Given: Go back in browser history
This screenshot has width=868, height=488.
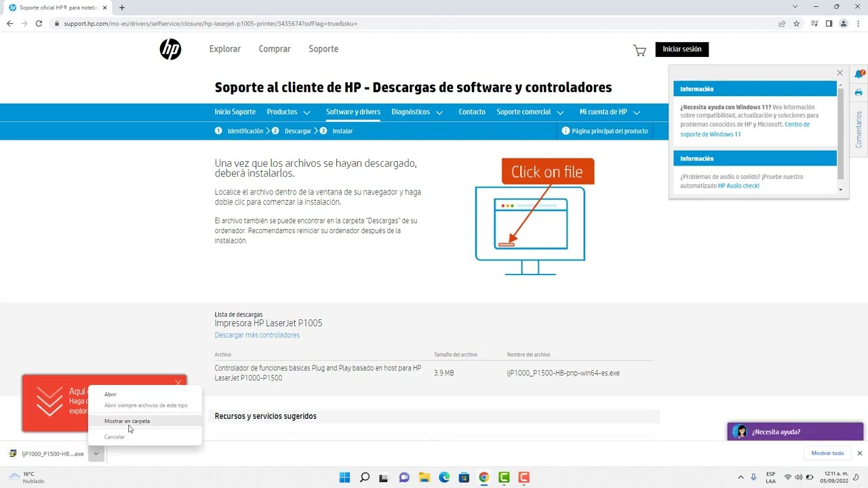Looking at the screenshot, I should tap(9, 23).
